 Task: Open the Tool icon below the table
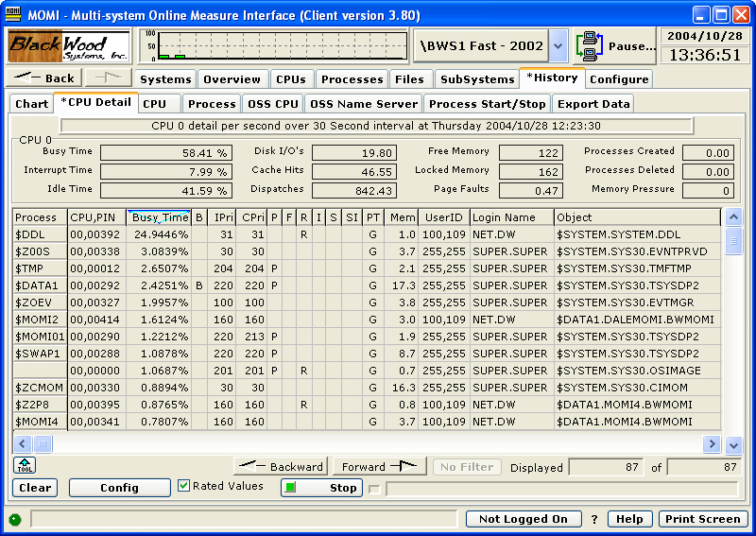point(24,466)
